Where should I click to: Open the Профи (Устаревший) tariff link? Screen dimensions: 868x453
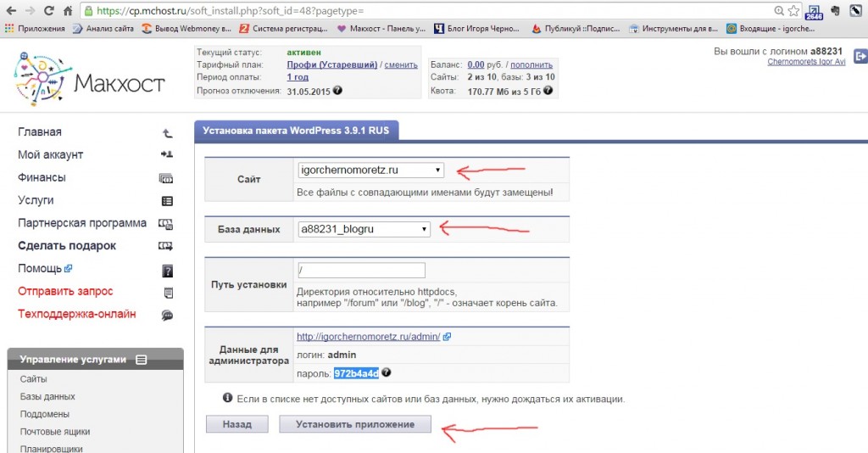(x=331, y=64)
